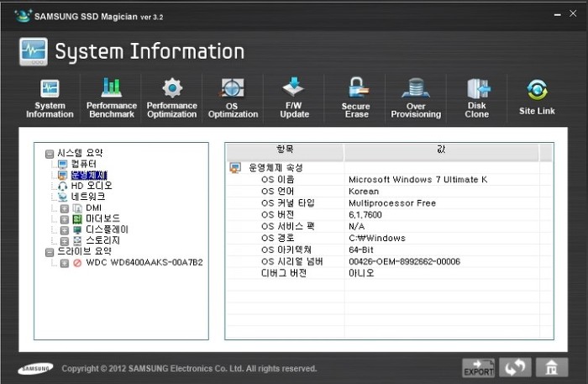Click the Multiprocessor Free value
The height and width of the screenshot is (384, 588).
pyautogui.click(x=392, y=203)
